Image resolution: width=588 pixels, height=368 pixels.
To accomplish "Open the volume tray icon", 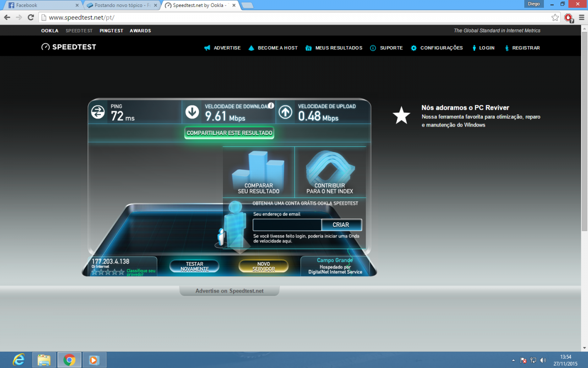I will coord(542,360).
